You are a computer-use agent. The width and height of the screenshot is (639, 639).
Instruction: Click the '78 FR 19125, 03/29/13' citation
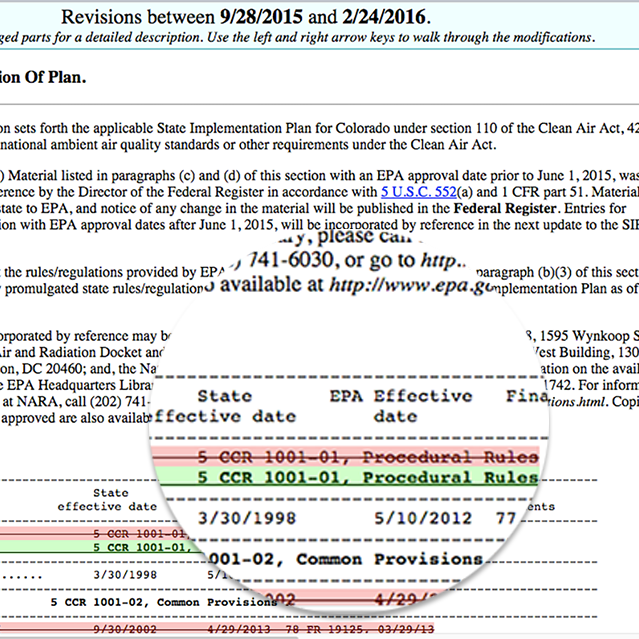coord(360,629)
